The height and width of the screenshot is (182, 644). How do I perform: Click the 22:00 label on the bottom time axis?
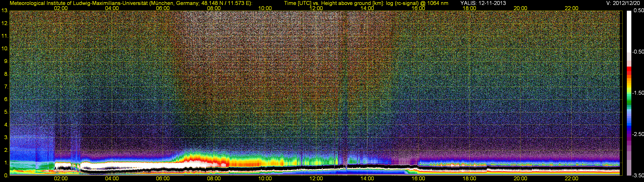tap(571, 179)
